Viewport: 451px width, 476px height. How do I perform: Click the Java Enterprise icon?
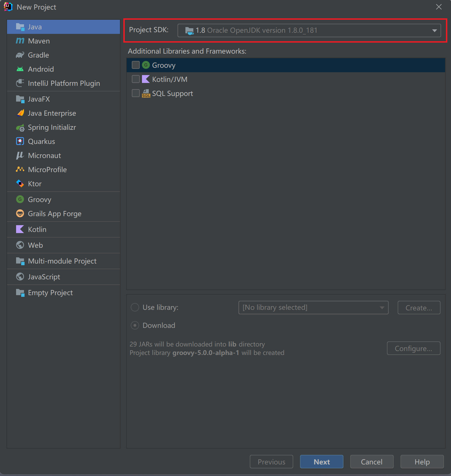[20, 113]
